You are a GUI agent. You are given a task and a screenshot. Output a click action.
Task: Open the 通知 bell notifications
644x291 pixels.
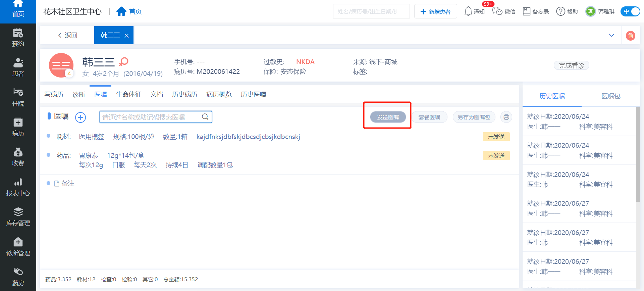[x=468, y=11]
